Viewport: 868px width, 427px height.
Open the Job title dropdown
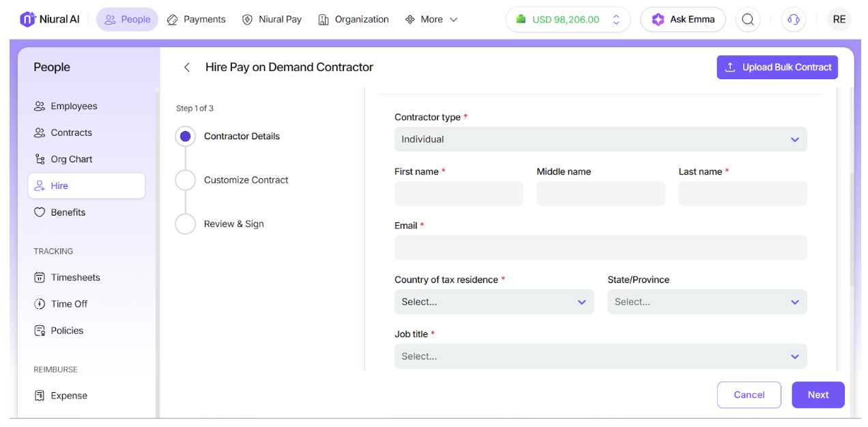click(601, 356)
